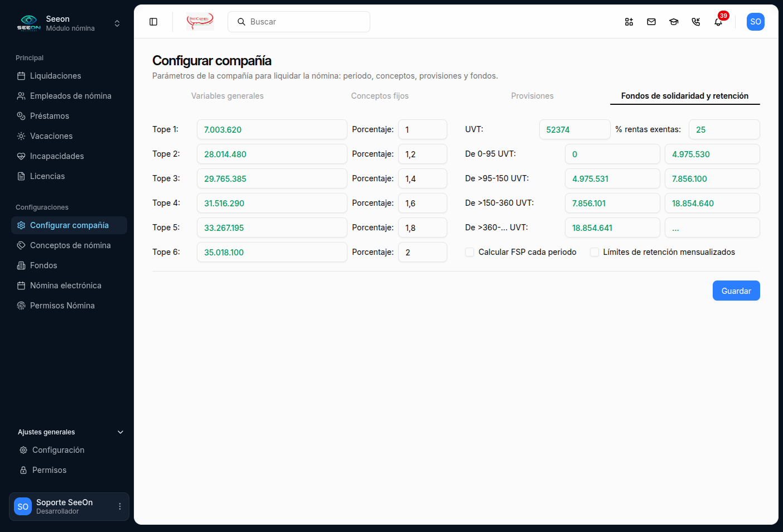Open Permisos Nómina
Image resolution: width=783 pixels, height=532 pixels.
[x=69, y=306]
